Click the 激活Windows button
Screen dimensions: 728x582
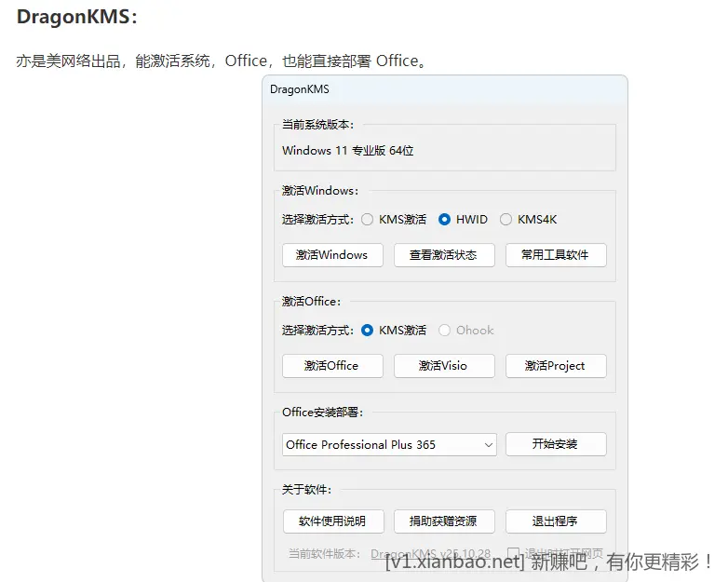coord(332,255)
